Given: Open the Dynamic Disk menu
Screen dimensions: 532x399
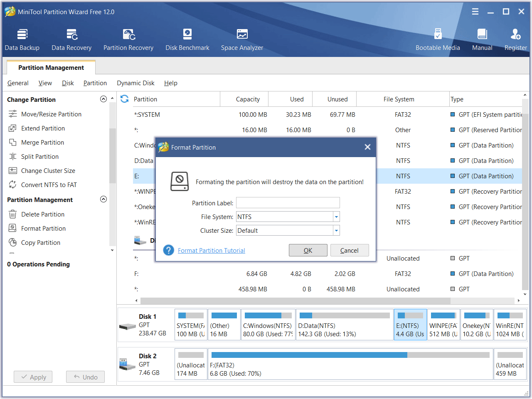Looking at the screenshot, I should pos(135,83).
